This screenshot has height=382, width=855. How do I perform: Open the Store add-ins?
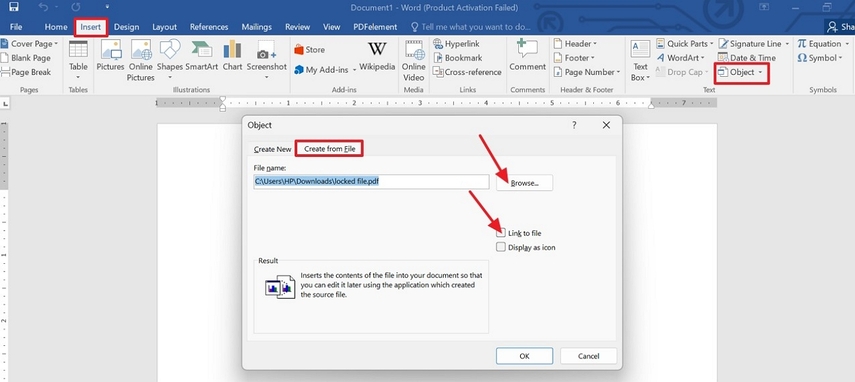(x=309, y=50)
